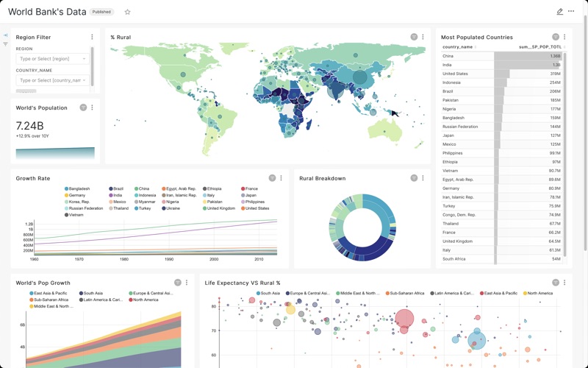Image resolution: width=588 pixels, height=368 pixels.
Task: Click the filter icon in left sidebar
Action: [5, 44]
